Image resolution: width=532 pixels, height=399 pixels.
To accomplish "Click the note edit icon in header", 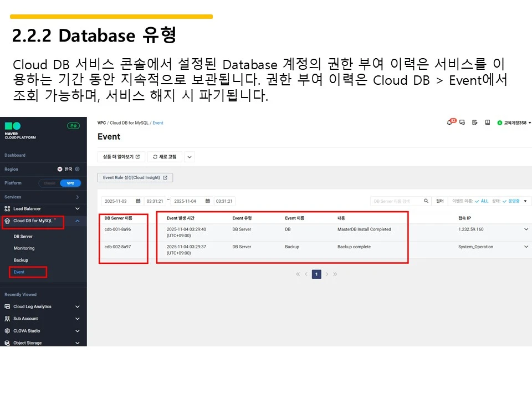I will tap(475, 122).
